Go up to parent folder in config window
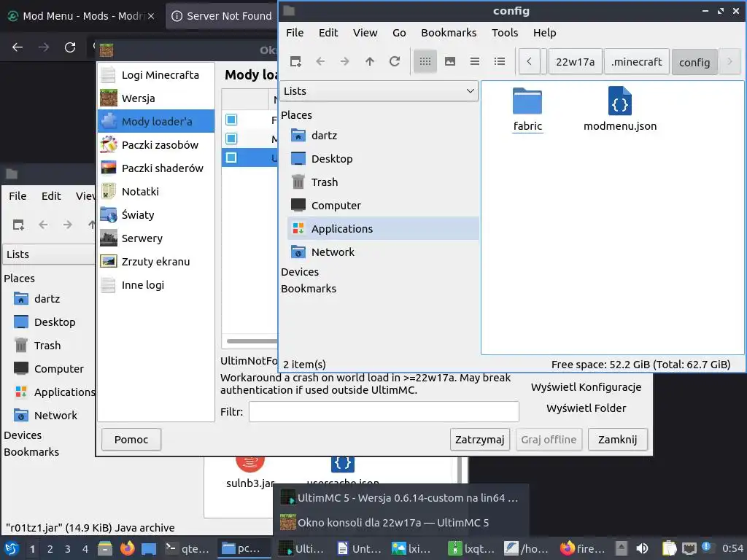 coord(370,61)
